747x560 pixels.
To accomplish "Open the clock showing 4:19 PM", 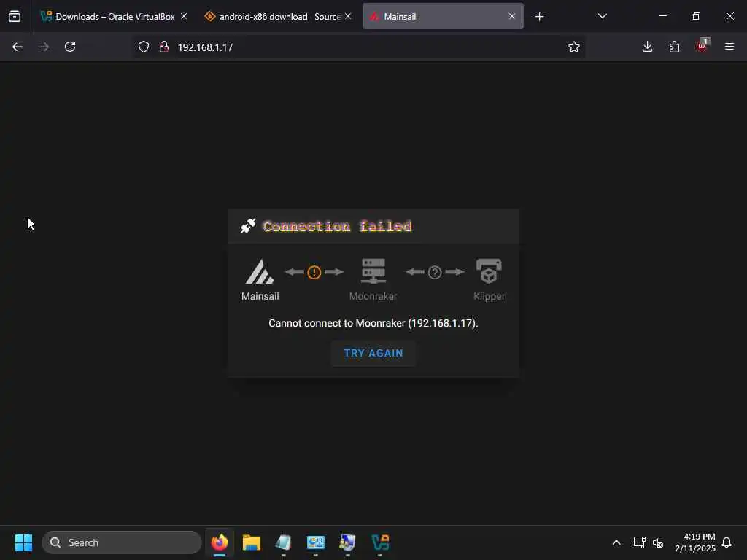I will pyautogui.click(x=695, y=542).
